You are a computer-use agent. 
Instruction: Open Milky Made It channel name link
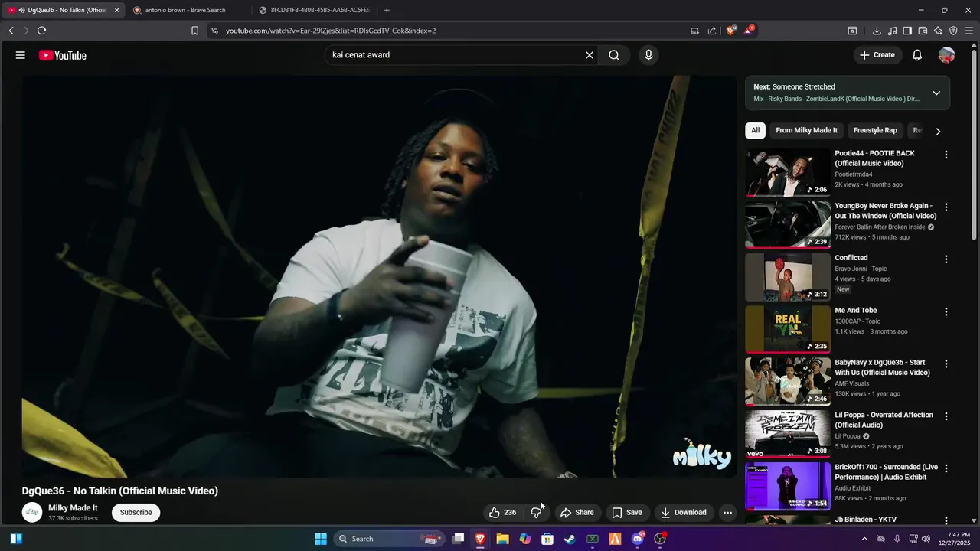pyautogui.click(x=73, y=507)
